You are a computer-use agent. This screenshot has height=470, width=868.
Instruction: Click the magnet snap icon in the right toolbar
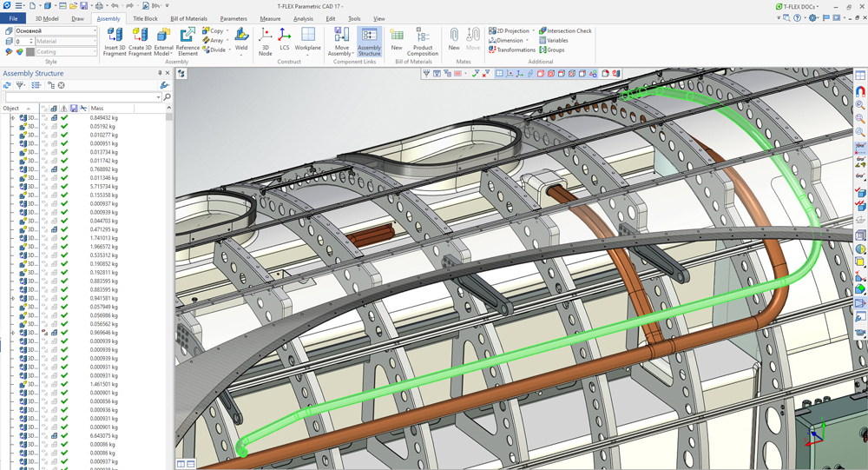pos(860,91)
